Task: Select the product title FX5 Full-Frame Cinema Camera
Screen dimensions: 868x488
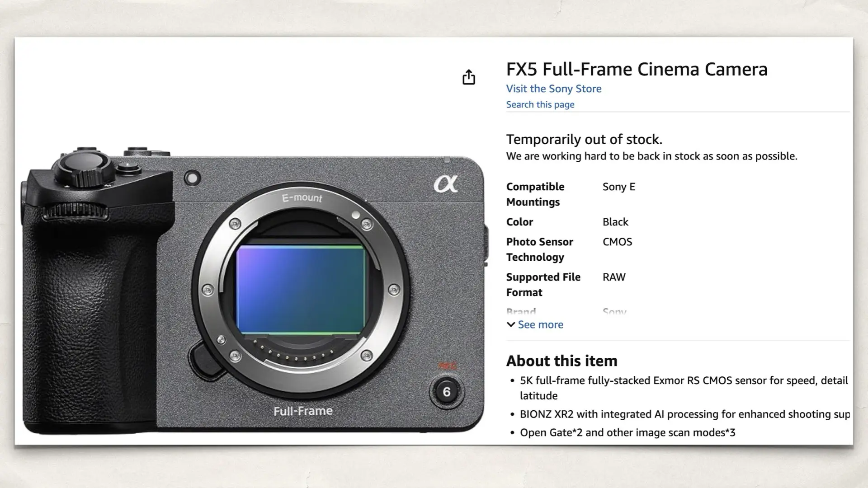Action: click(637, 69)
